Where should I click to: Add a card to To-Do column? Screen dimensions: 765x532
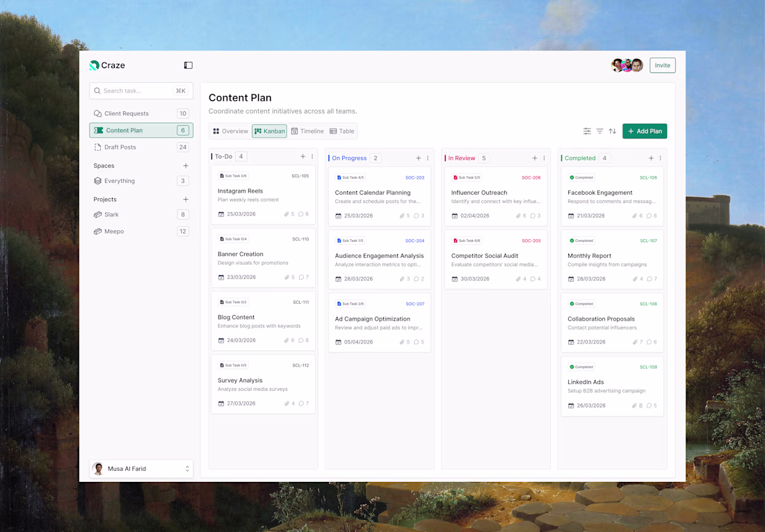tap(303, 156)
